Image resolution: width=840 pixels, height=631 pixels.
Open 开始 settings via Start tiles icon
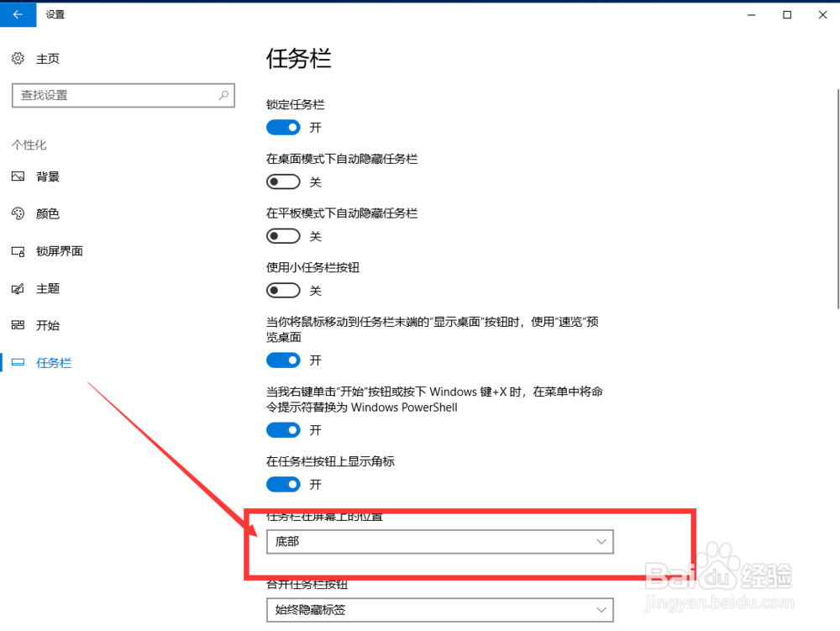18,325
